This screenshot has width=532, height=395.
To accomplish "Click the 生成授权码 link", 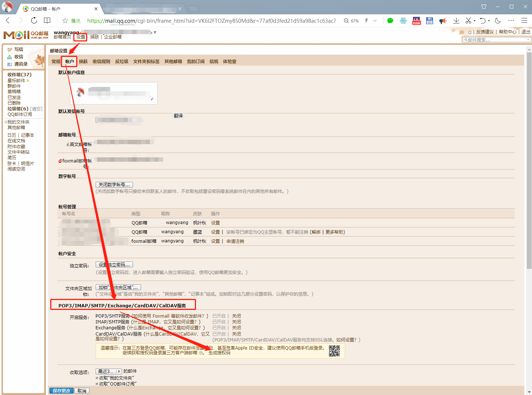I will (x=219, y=353).
